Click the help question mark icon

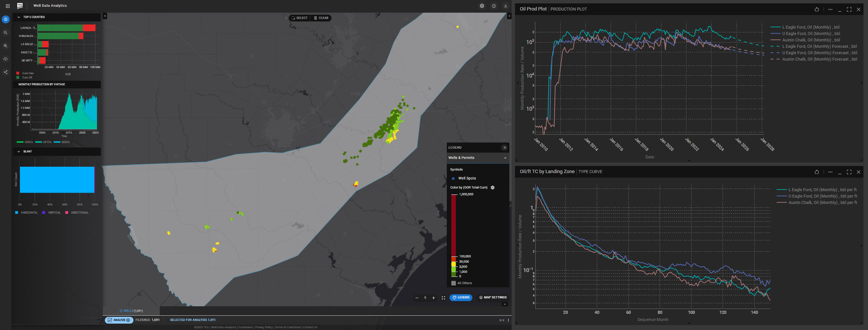494,6
